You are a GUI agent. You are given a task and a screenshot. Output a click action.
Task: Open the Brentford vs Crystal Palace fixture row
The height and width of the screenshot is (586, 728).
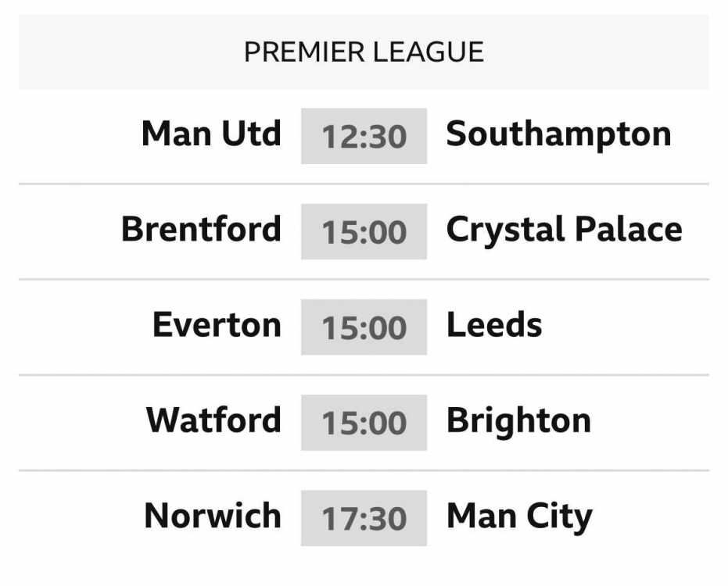tap(364, 231)
